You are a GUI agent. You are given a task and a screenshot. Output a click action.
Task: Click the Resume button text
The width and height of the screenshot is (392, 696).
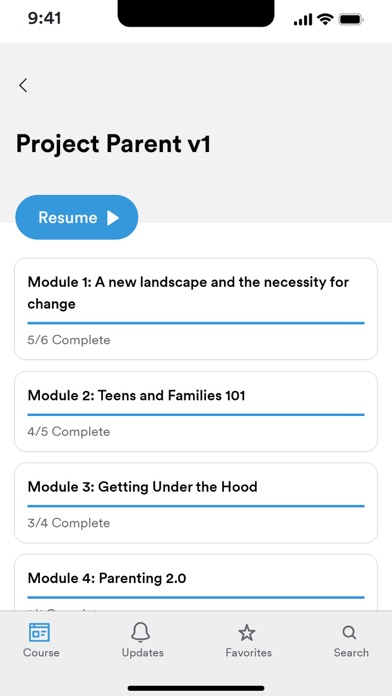(67, 218)
